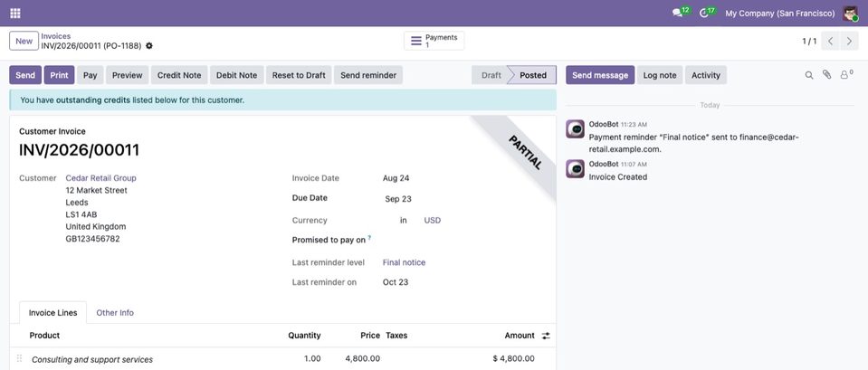Click the Preview button

point(128,75)
